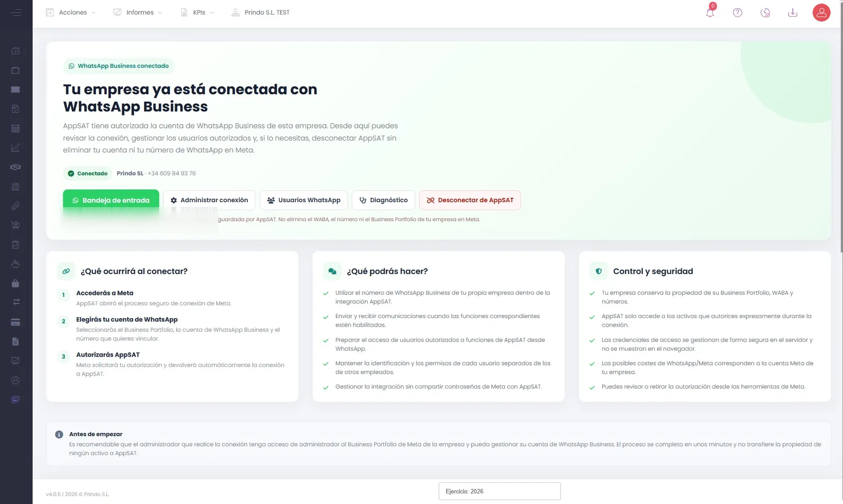Click the link icon beside ¿Qué ocurrirá al conectar?

click(66, 271)
